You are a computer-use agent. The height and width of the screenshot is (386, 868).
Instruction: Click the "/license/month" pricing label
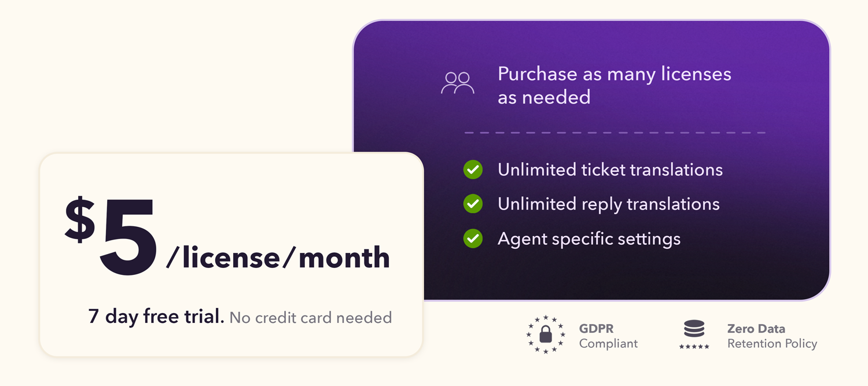click(x=278, y=258)
